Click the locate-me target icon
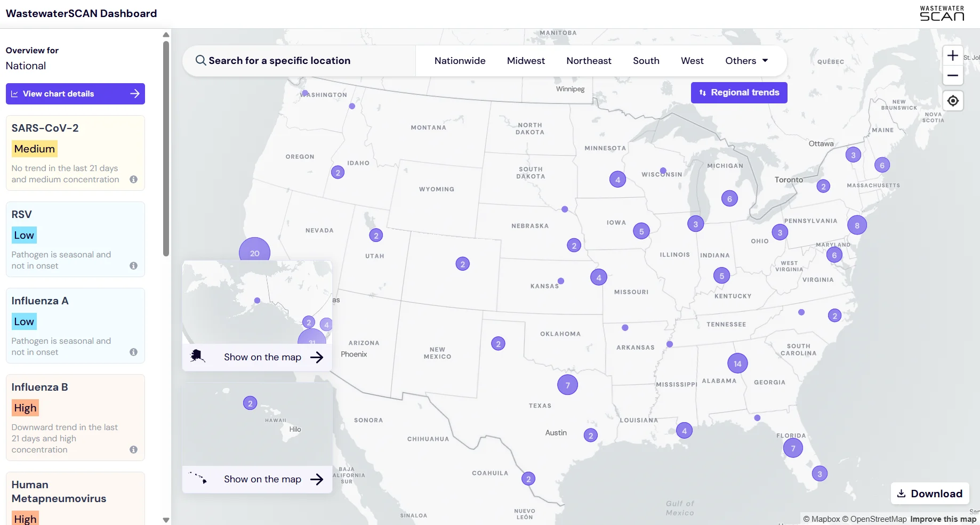Viewport: 980px width, 525px height. tap(953, 101)
